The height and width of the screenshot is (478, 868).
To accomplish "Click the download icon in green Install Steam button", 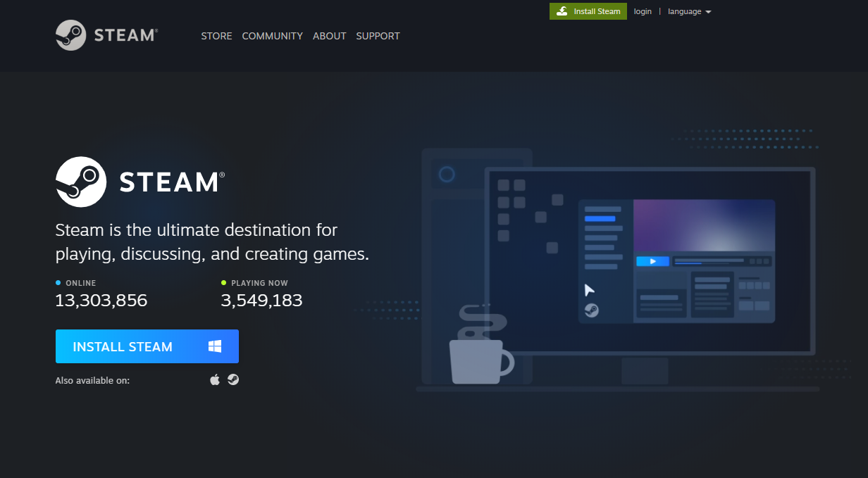I will [562, 11].
